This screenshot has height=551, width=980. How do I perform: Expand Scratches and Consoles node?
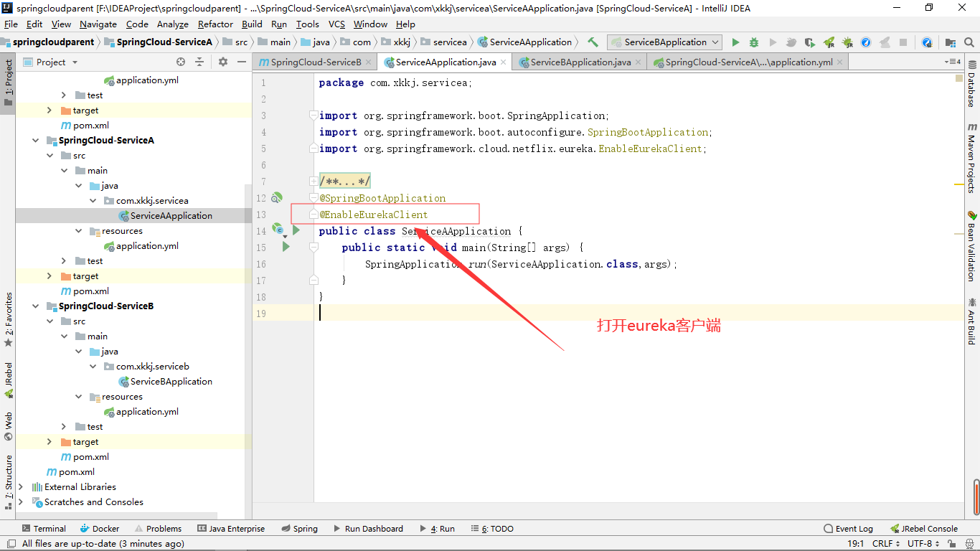21,502
